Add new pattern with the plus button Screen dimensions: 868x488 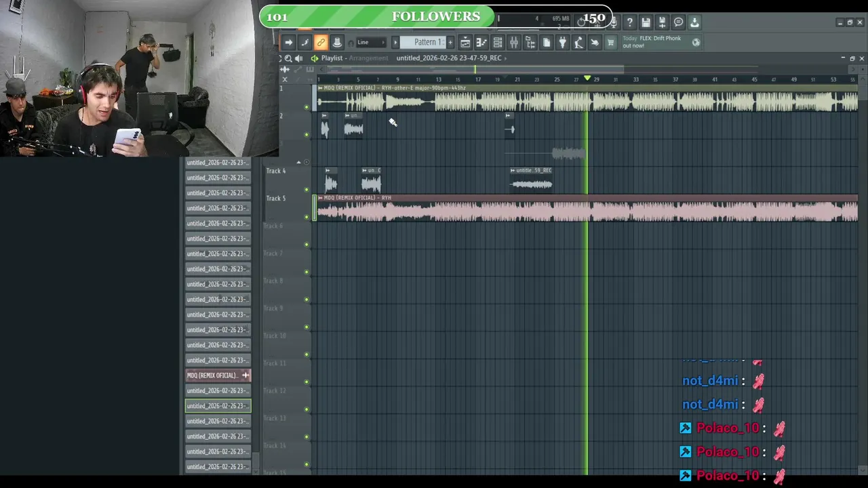pos(450,42)
